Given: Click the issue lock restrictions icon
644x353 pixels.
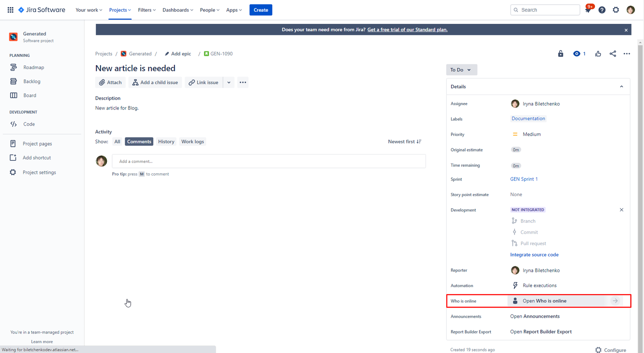Looking at the screenshot, I should [561, 54].
